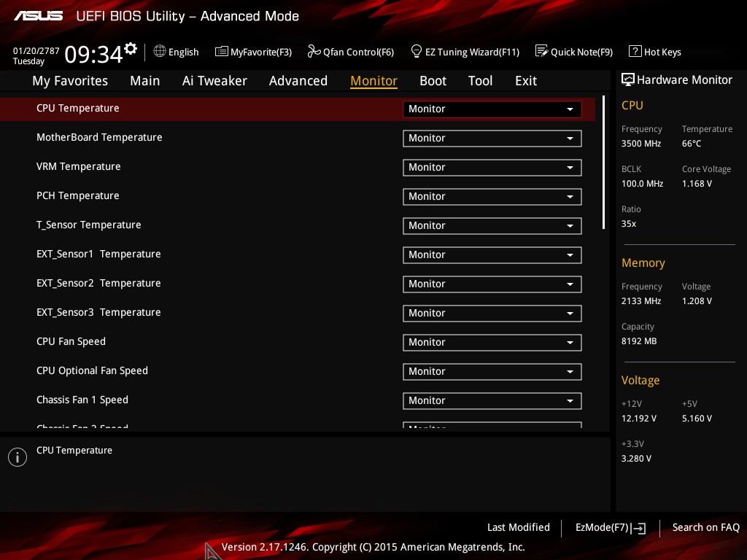This screenshot has height=560, width=747.
Task: Expand MotherBoard Temperature dropdown
Action: (x=492, y=138)
